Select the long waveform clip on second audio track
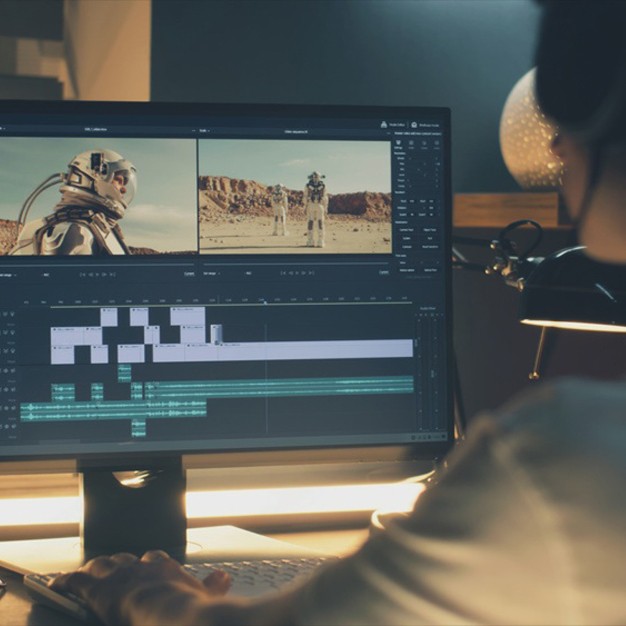This screenshot has height=626, width=626. (279, 386)
